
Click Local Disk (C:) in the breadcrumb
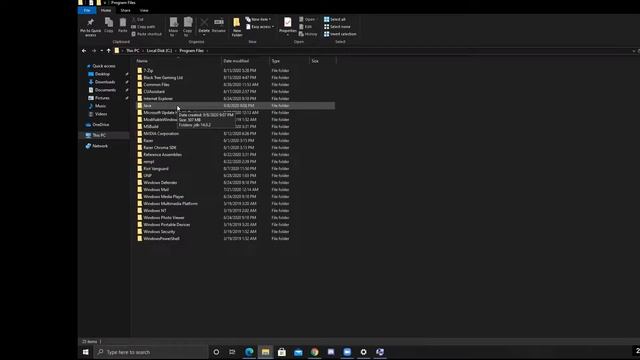(159, 51)
